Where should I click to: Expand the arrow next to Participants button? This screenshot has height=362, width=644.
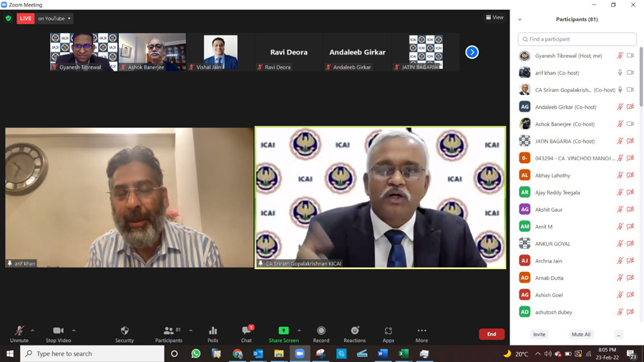[x=190, y=331]
